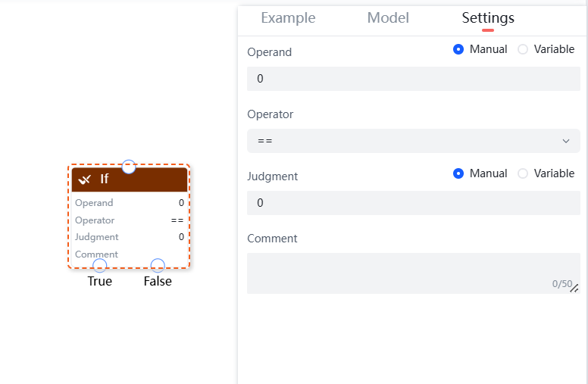Viewport: 588px width, 384px height.
Task: Click the Operator row in If node
Action: click(x=129, y=220)
